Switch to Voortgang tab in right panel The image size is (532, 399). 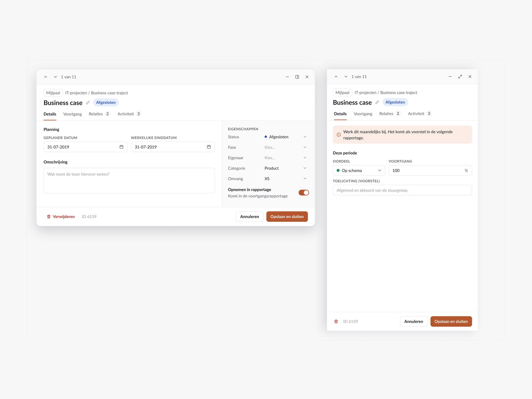363,114
